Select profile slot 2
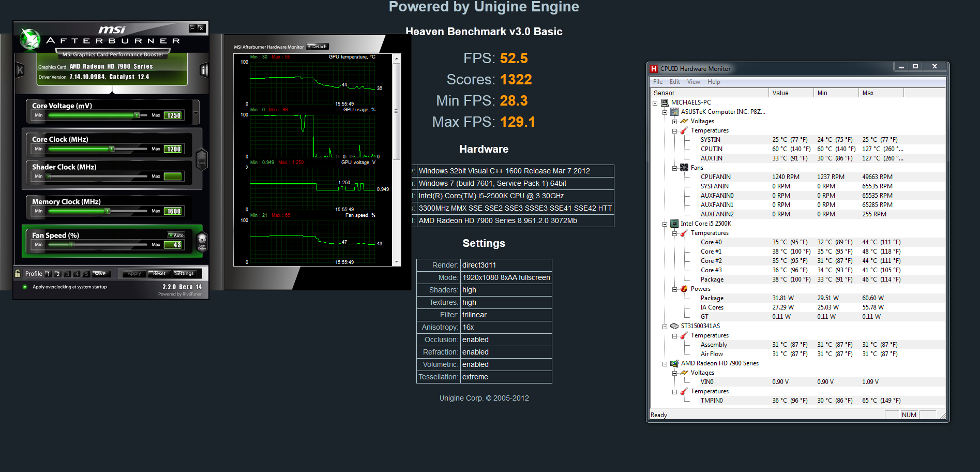 (58, 274)
